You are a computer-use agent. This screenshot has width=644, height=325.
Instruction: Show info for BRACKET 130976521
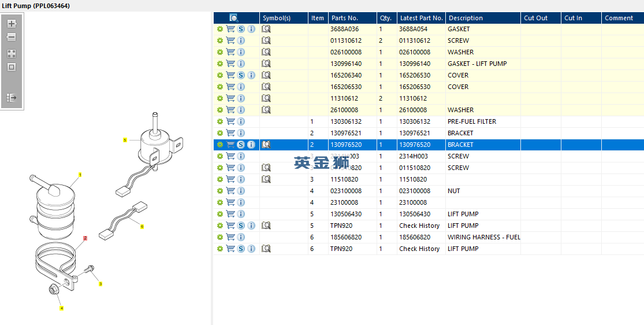[241, 133]
